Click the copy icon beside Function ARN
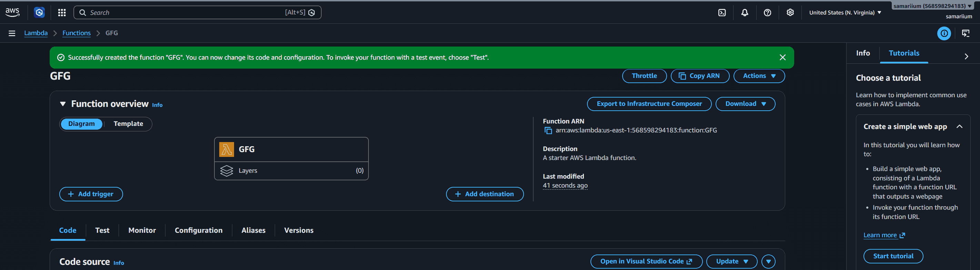This screenshot has height=270, width=980. pyautogui.click(x=548, y=131)
